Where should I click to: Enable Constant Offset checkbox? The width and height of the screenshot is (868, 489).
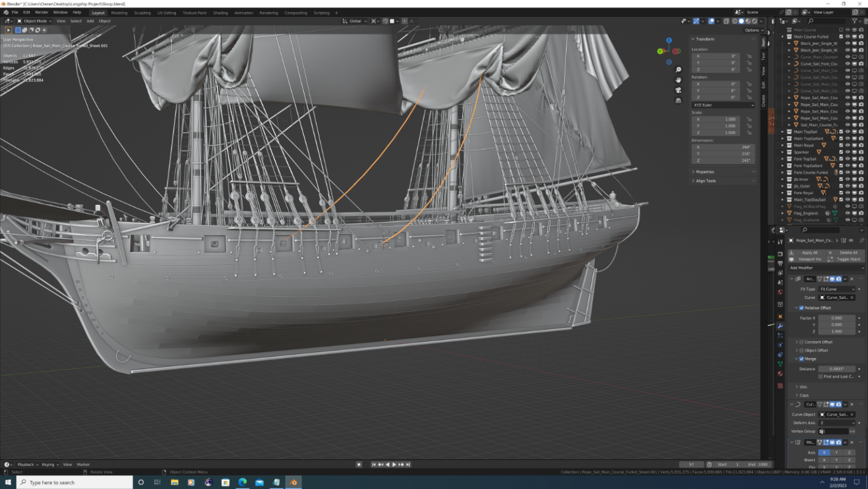[801, 342]
